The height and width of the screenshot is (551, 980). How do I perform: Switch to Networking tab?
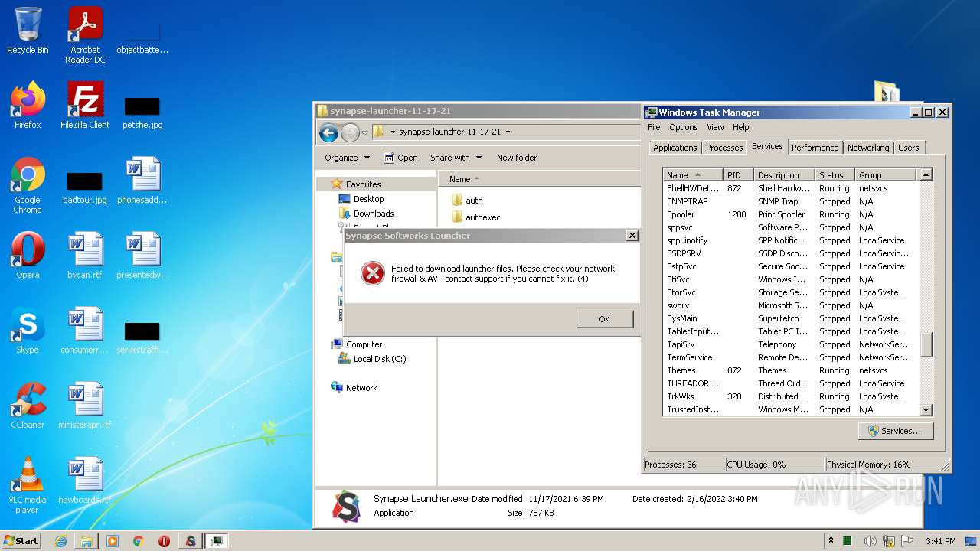tap(868, 148)
